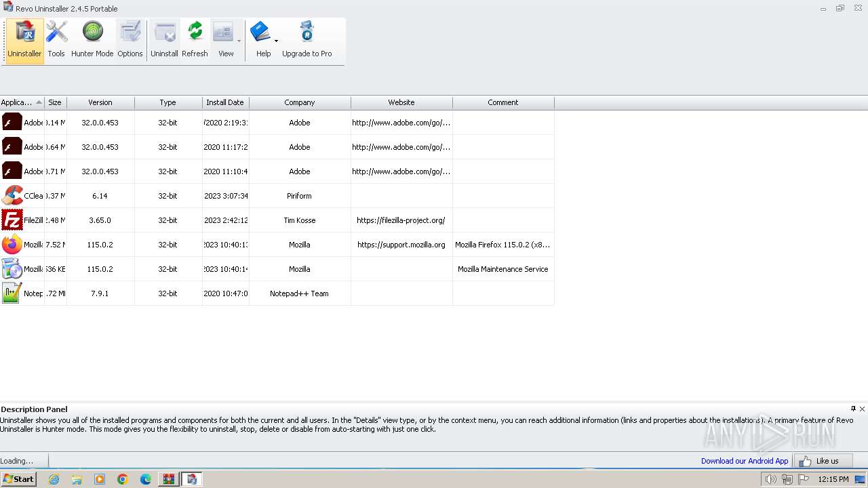This screenshot has width=868, height=488.
Task: Select the CCleaner application icon
Action: pos(12,196)
